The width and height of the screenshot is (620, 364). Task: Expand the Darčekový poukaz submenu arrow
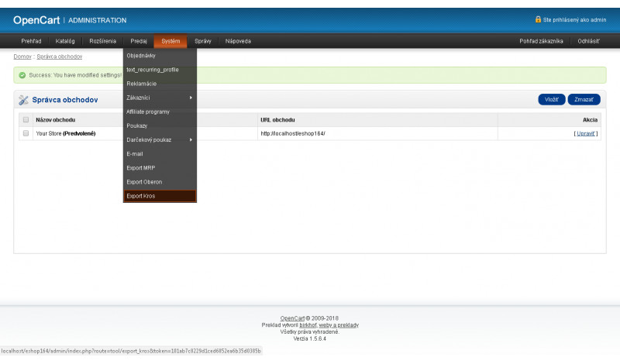(x=191, y=140)
